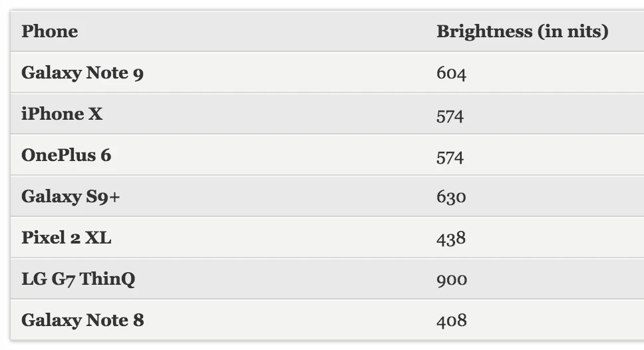This screenshot has width=644, height=350.
Task: Select the iPhone X cell
Action: pos(62,114)
